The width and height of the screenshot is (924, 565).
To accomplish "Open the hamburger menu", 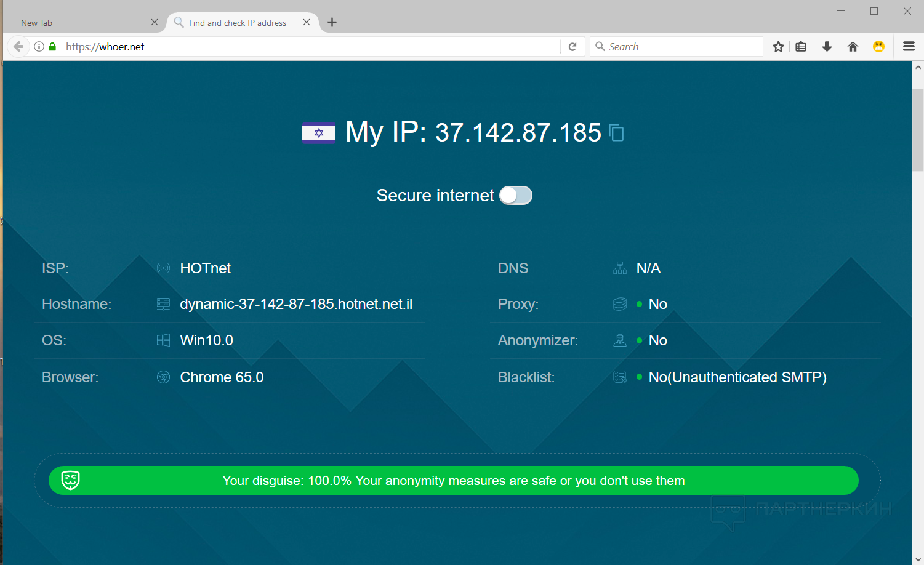I will click(909, 47).
